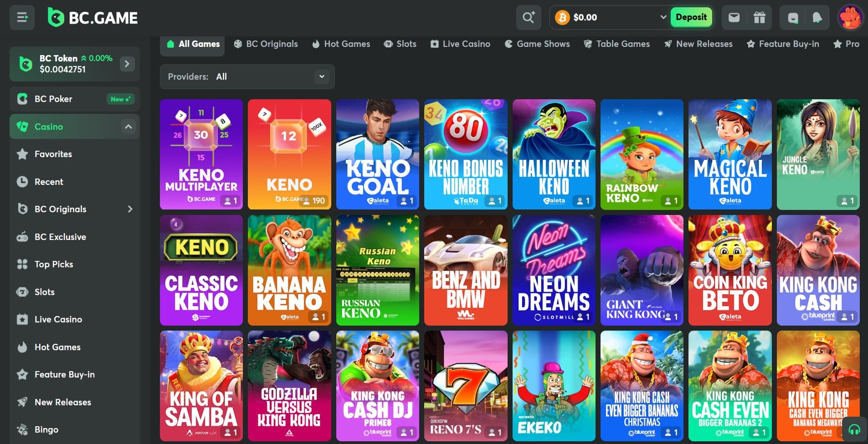
Task: Open the Coin King Beto game
Action: (730, 270)
